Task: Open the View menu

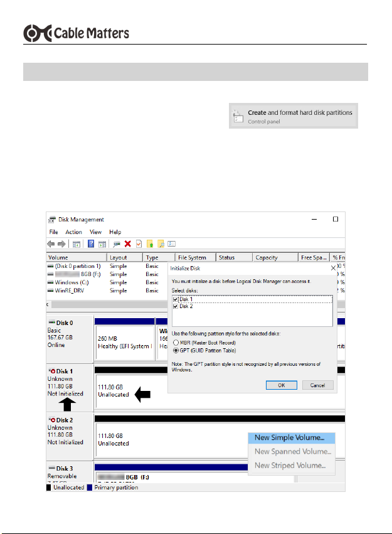Action: click(95, 232)
